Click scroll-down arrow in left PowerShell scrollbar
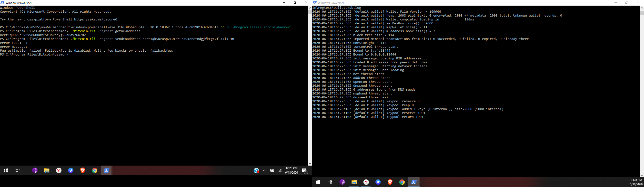This screenshot has width=644, height=187. click(310, 164)
